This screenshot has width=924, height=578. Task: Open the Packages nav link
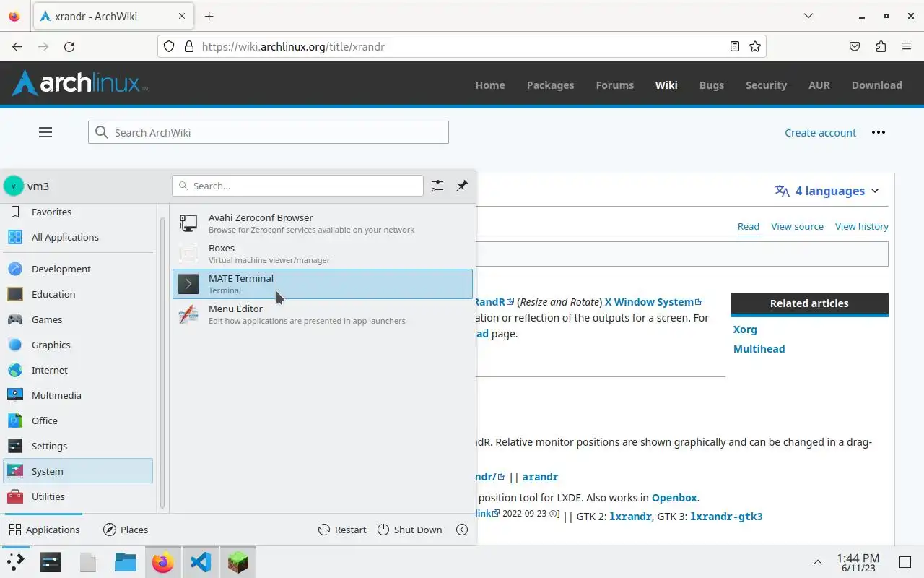pyautogui.click(x=550, y=85)
